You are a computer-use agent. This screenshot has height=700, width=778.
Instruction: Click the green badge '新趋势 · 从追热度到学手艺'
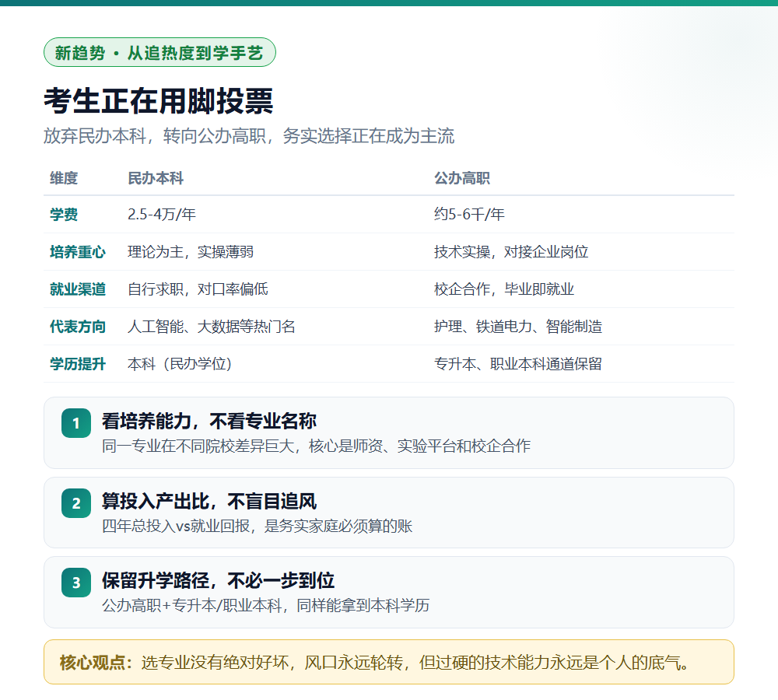[159, 52]
